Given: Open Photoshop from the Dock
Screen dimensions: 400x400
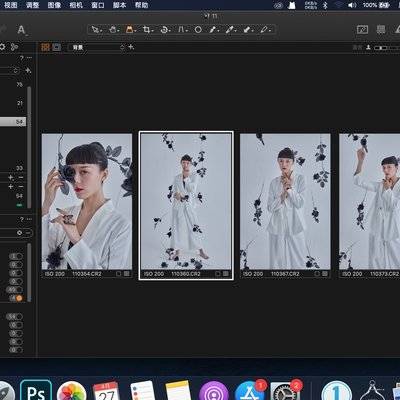Looking at the screenshot, I should click(x=36, y=391).
